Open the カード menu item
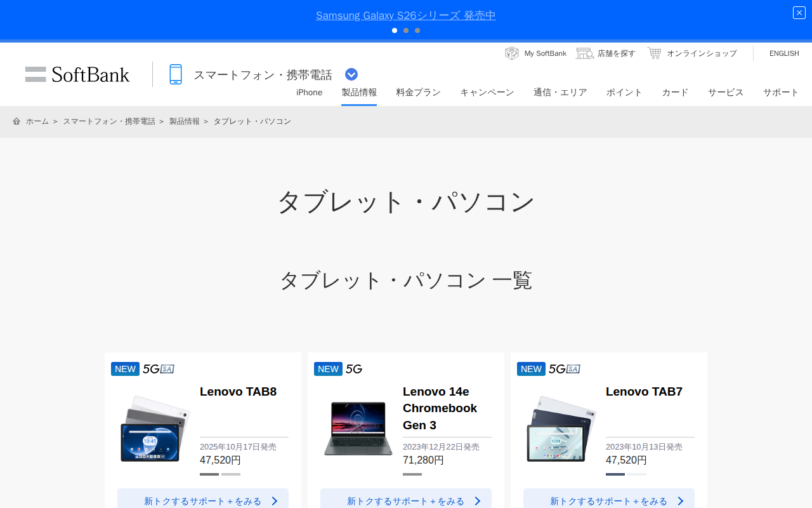Viewport: 812px width, 508px height. (675, 92)
